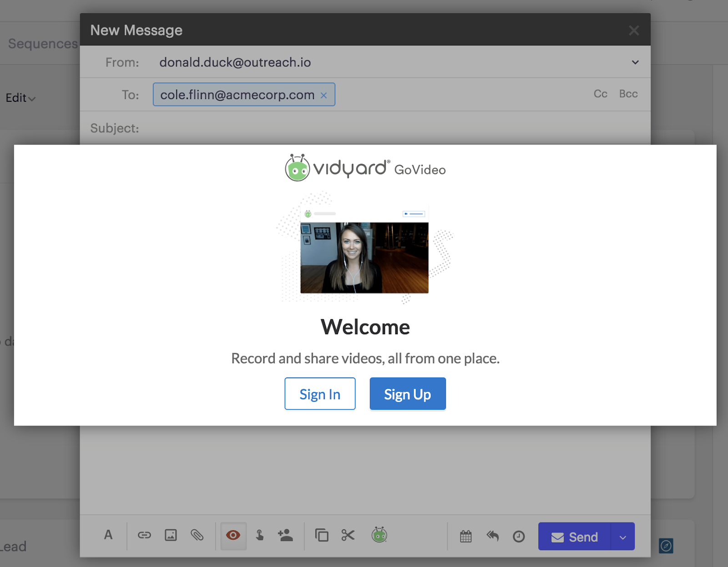This screenshot has height=567, width=728.
Task: Expand the From address dropdown
Action: [635, 62]
